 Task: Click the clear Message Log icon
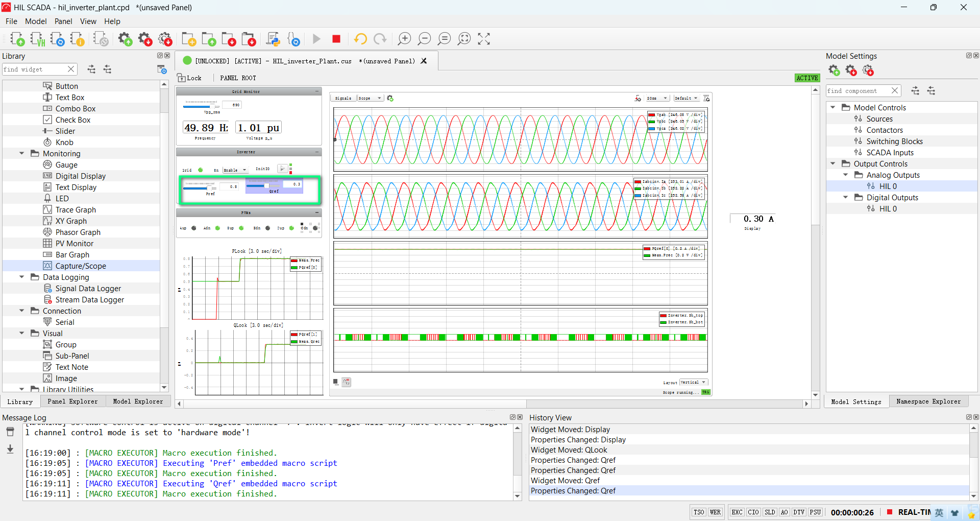tap(10, 432)
